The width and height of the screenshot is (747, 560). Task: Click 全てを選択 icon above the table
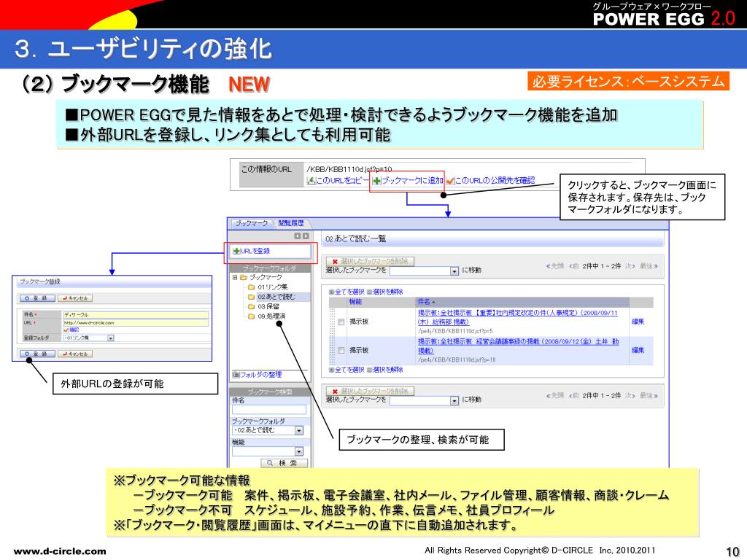pos(332,292)
